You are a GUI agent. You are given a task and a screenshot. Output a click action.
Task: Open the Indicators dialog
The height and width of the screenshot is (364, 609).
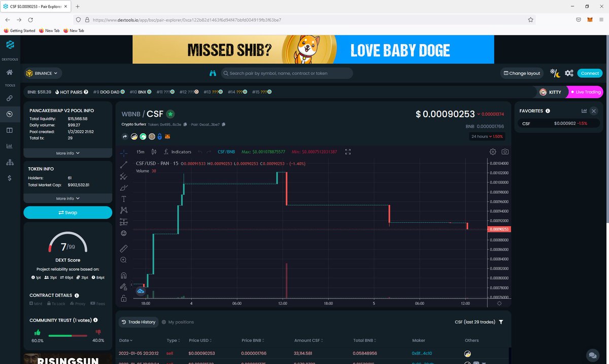[x=177, y=152]
